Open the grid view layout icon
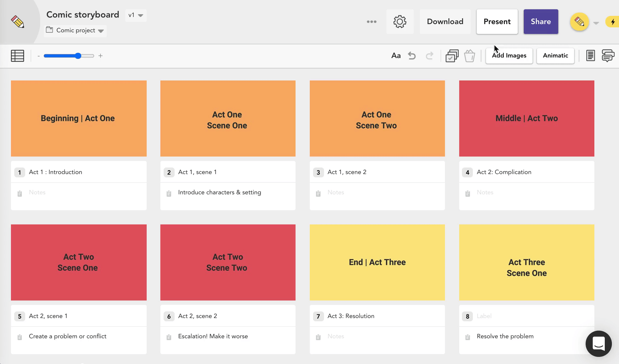Viewport: 619px width, 364px height. 18,56
